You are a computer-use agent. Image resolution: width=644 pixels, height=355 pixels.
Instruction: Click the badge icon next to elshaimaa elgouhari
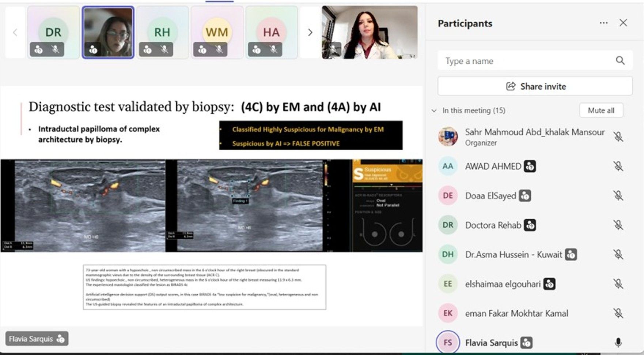(549, 284)
